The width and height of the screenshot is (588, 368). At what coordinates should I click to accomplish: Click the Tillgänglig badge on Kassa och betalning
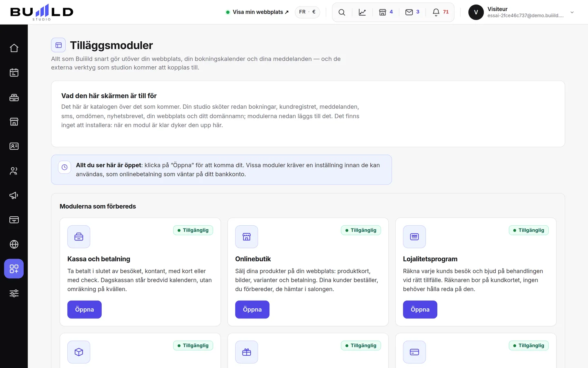(193, 230)
